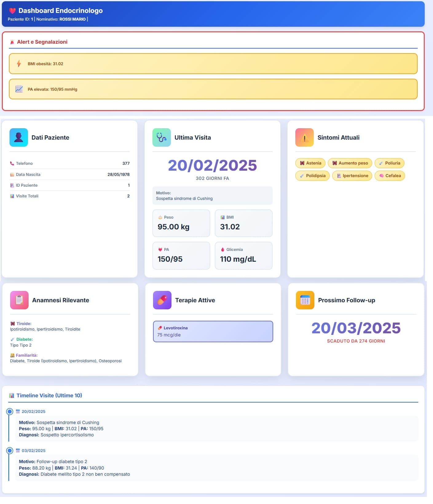Click the Ipotiroidismo, Ipertiroidismo, Tiroidite text
Image resolution: width=433 pixels, height=504 pixels.
click(45, 329)
